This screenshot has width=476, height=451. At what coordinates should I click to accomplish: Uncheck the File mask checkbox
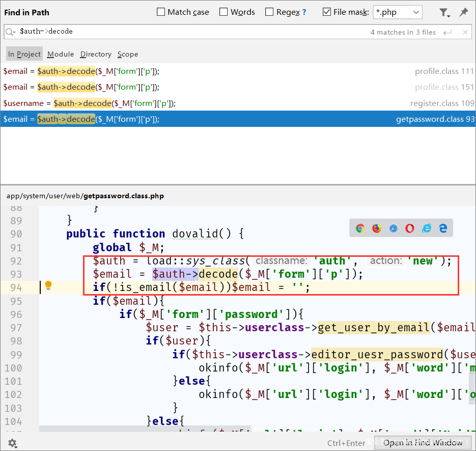327,12
